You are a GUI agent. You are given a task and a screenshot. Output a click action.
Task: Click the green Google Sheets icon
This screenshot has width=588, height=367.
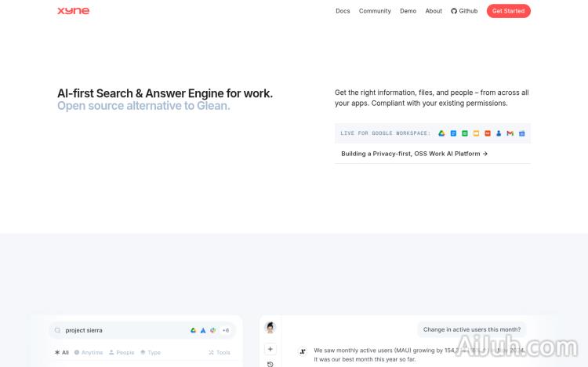(465, 133)
